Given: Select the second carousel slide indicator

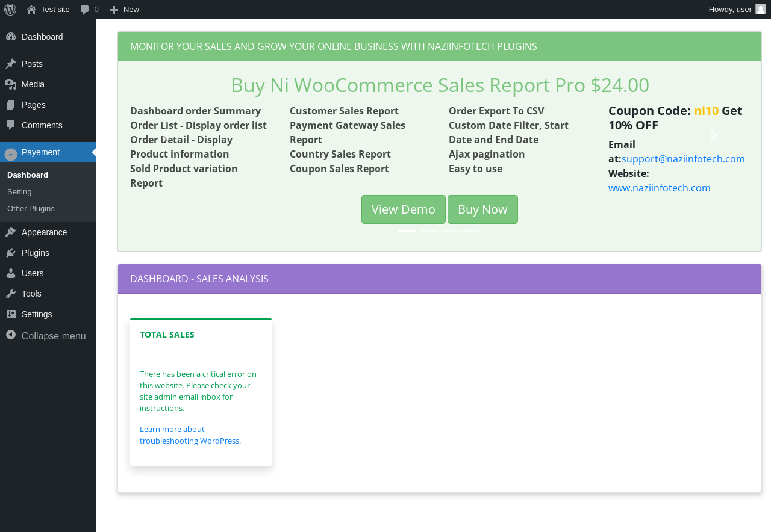Looking at the screenshot, I should 429,231.
